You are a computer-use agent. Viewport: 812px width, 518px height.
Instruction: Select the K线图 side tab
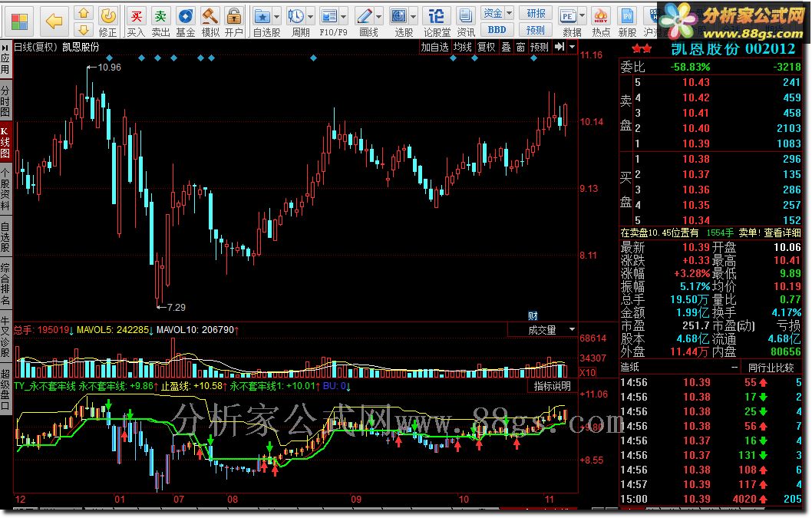click(x=5, y=143)
